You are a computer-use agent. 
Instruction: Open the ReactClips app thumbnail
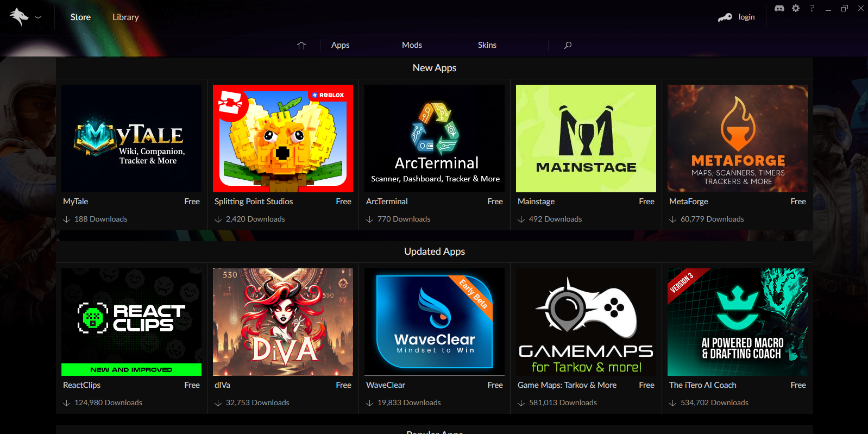(131, 322)
